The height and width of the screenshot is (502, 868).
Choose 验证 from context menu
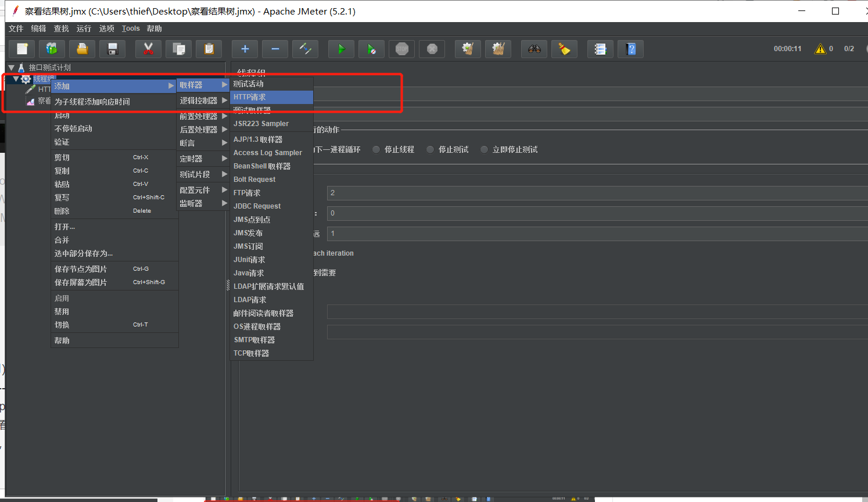pyautogui.click(x=114, y=142)
